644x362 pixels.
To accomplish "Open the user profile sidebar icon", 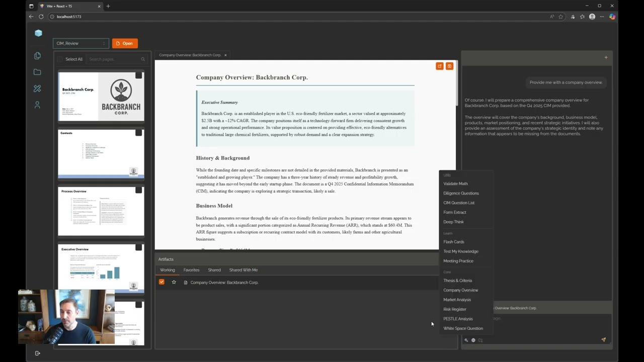I will pyautogui.click(x=37, y=105).
